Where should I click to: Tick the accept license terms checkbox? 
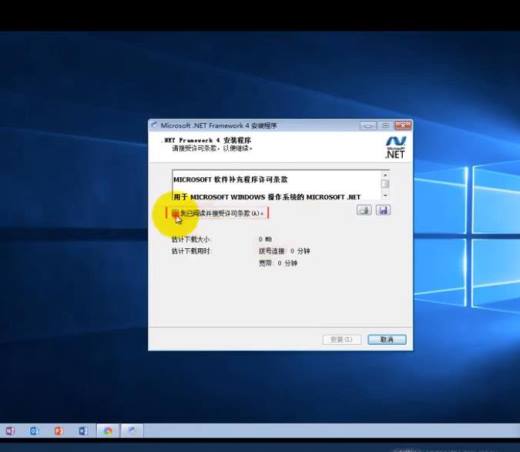click(175, 213)
